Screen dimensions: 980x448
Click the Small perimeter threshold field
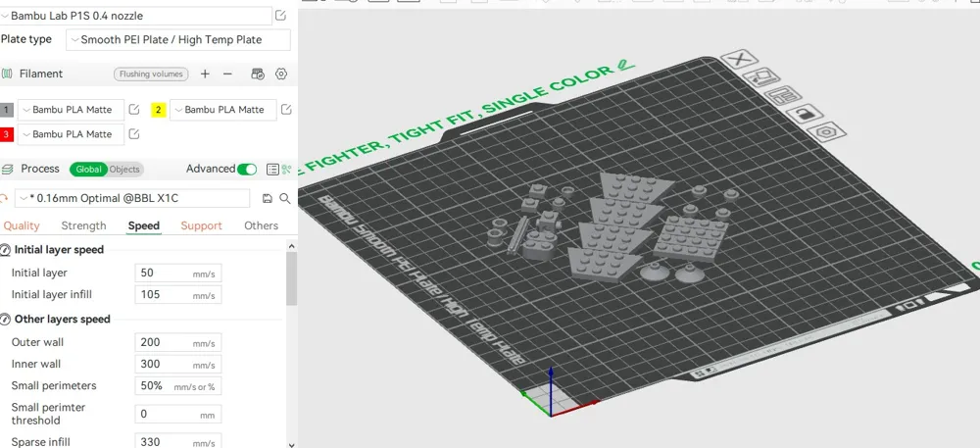[178, 415]
